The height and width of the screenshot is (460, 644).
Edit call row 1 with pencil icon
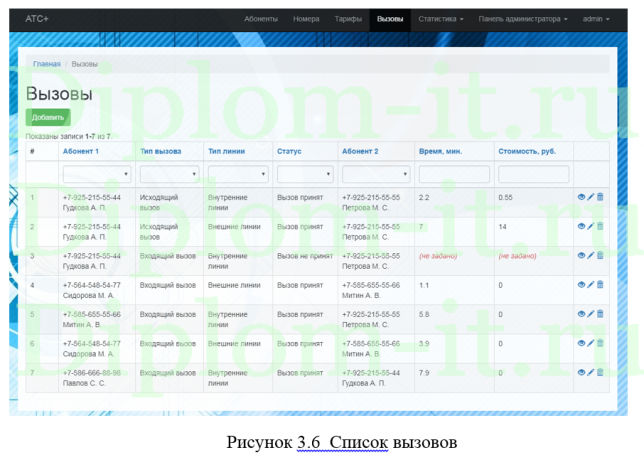point(591,197)
